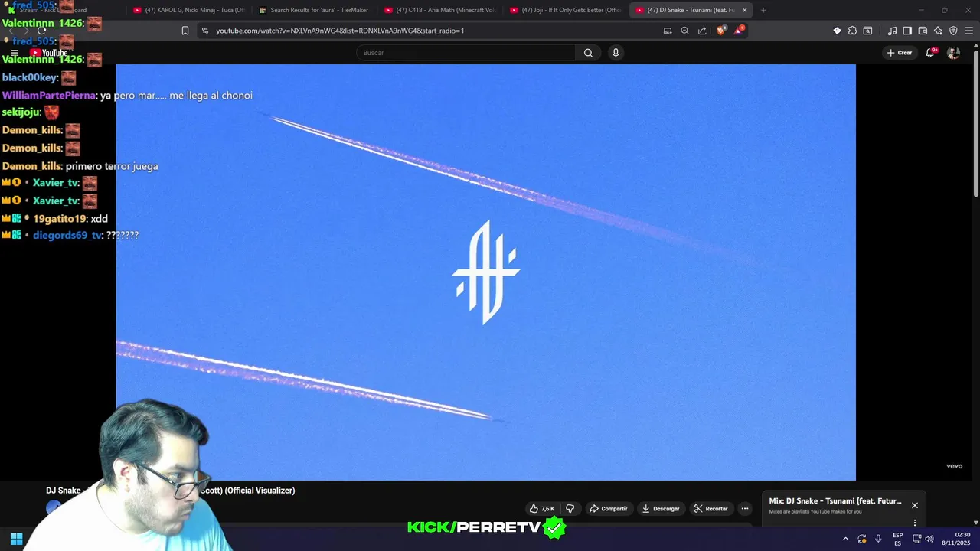Open more video actions ellipsis
This screenshot has height=551, width=980.
[x=744, y=508]
